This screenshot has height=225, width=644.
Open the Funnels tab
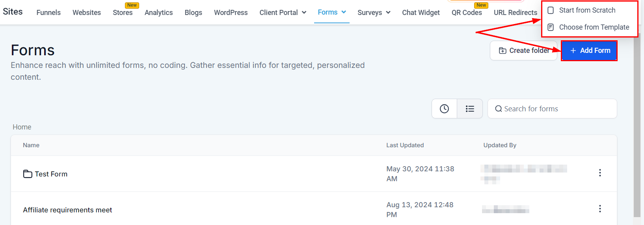[x=48, y=13]
